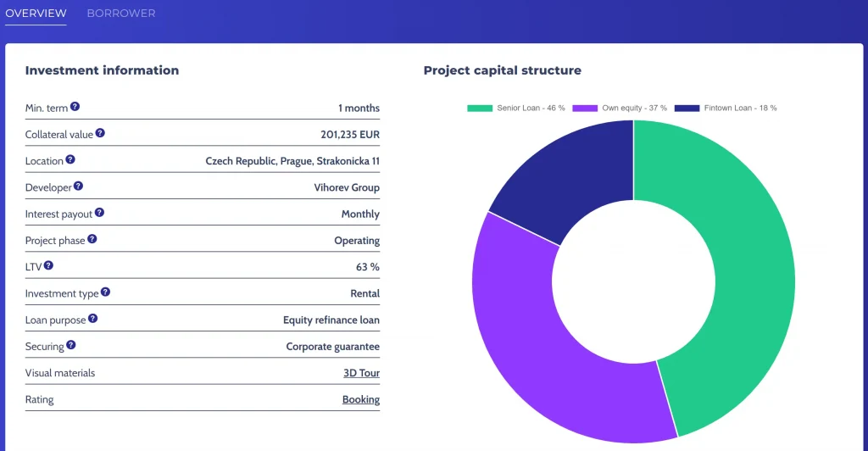This screenshot has width=868, height=451.
Task: Open the 3D Tour link
Action: (x=361, y=373)
